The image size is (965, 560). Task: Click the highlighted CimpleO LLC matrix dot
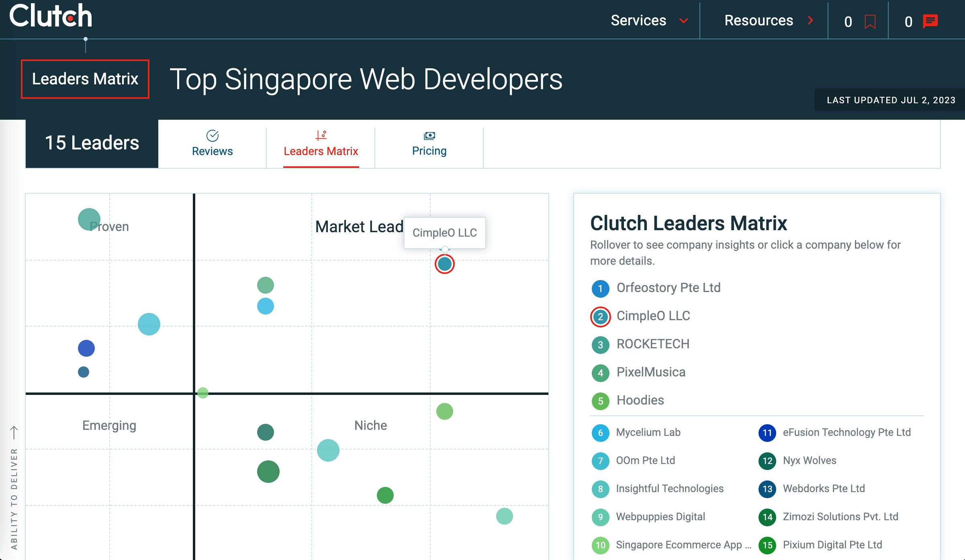444,264
